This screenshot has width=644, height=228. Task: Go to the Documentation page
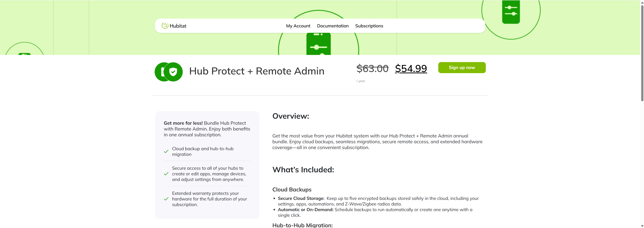[x=332, y=26]
